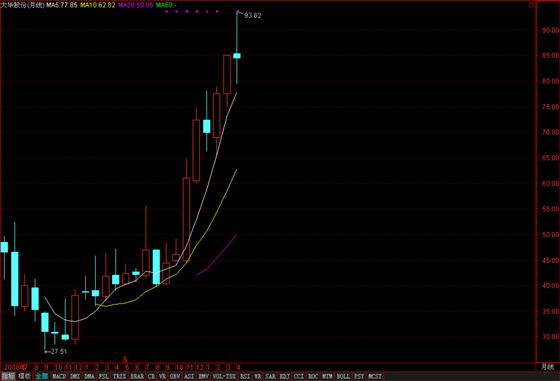Click the MA5 moving average label
560x381 pixels.
click(61, 5)
